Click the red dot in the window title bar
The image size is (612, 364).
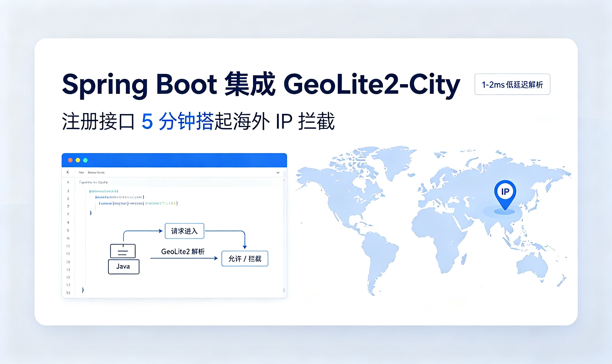pos(70,160)
